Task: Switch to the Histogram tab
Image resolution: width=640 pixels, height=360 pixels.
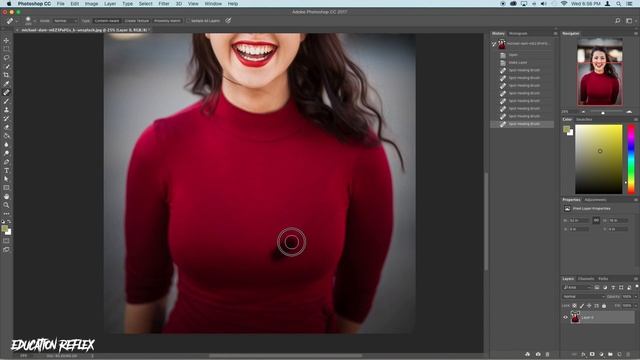Action: coord(518,33)
